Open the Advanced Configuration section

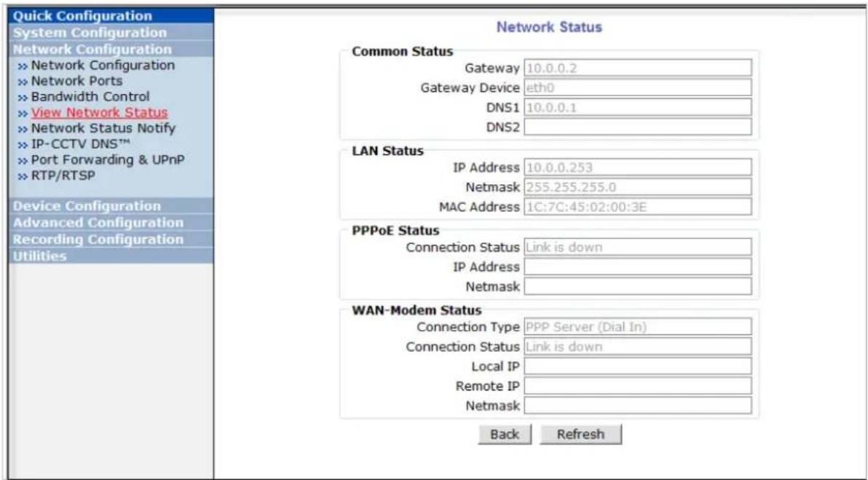[111, 223]
